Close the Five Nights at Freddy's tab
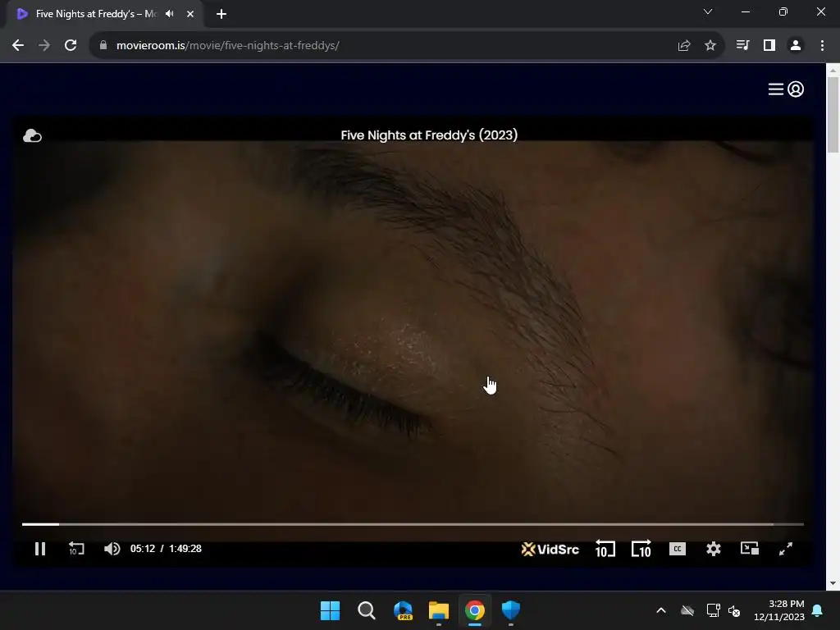 pos(190,14)
